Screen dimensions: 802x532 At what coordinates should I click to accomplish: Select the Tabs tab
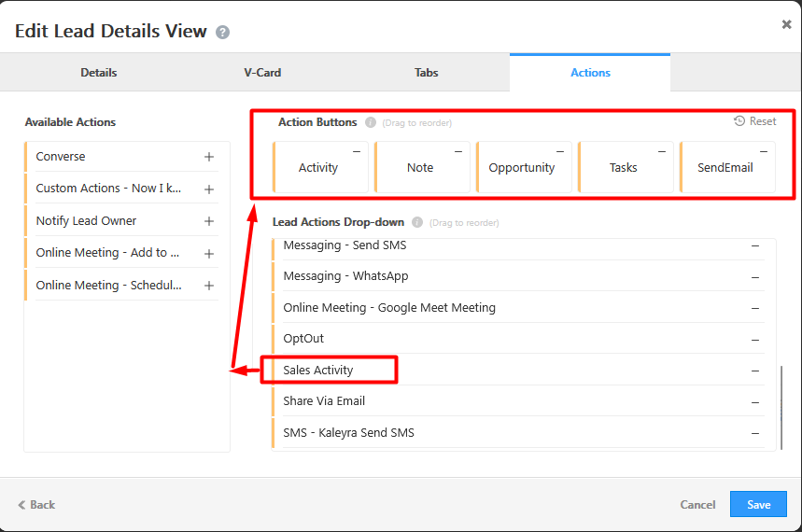(x=426, y=73)
